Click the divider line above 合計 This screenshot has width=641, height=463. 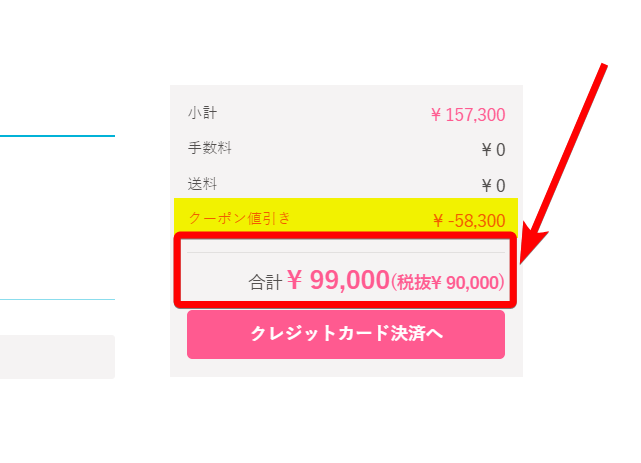[345, 253]
